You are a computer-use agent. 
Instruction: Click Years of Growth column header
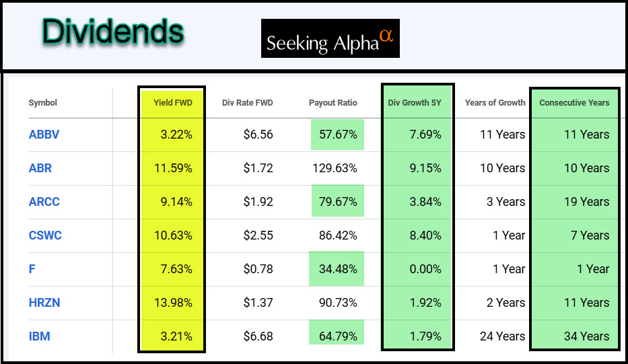click(x=495, y=103)
